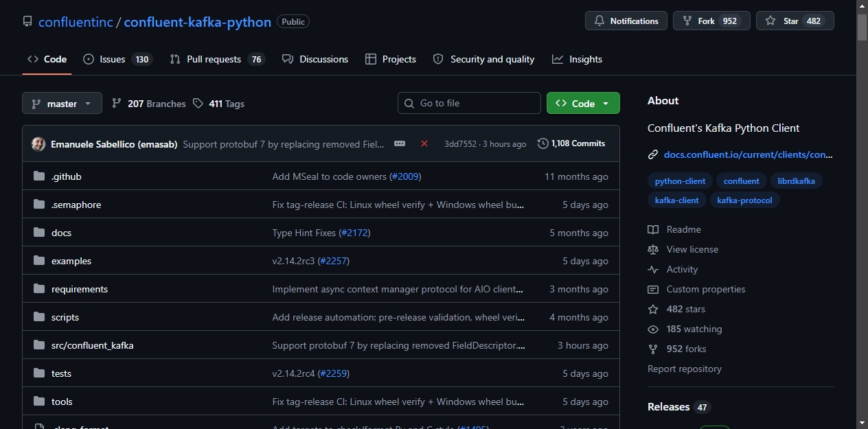Screen dimensions: 868x429
Task: Click the Notifications bell button
Action: (626, 21)
